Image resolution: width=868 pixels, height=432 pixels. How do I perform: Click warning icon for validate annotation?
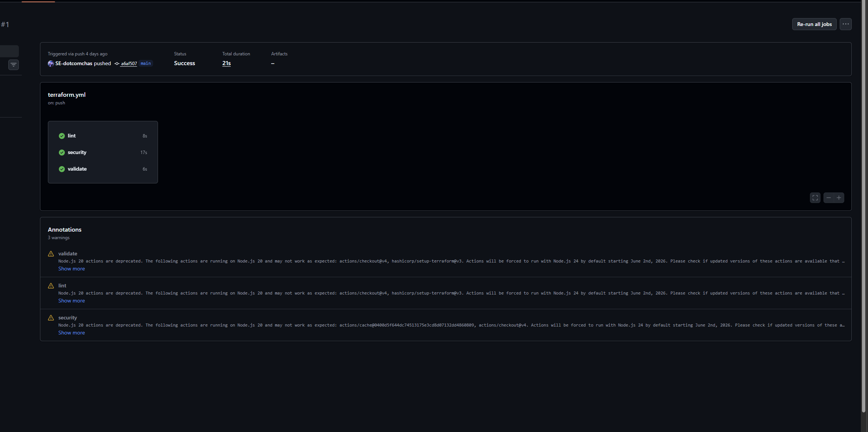pyautogui.click(x=51, y=254)
